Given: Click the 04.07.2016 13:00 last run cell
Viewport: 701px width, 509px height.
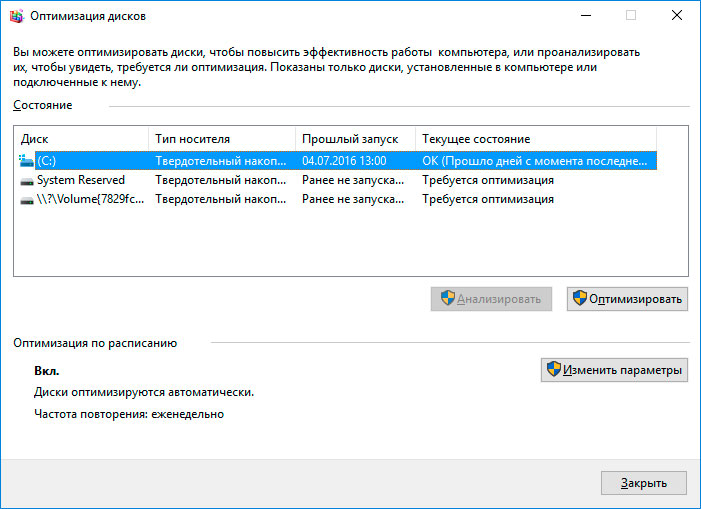Looking at the screenshot, I should (x=344, y=161).
